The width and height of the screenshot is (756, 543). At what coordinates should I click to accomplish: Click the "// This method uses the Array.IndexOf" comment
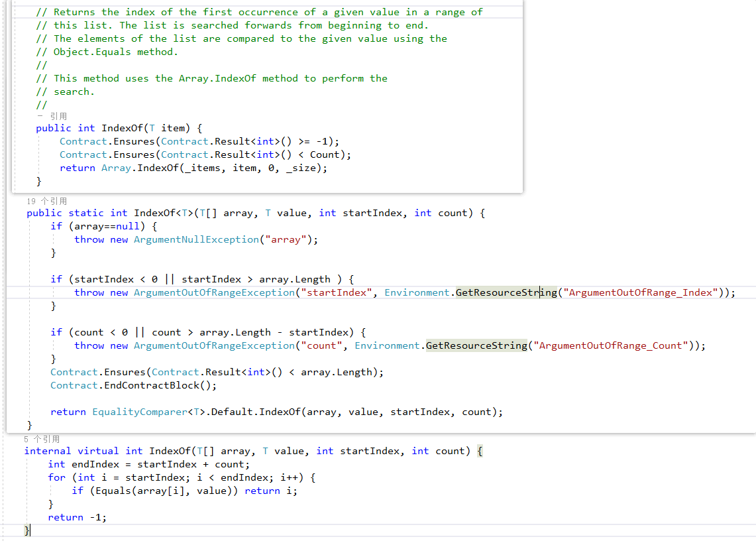tap(211, 78)
